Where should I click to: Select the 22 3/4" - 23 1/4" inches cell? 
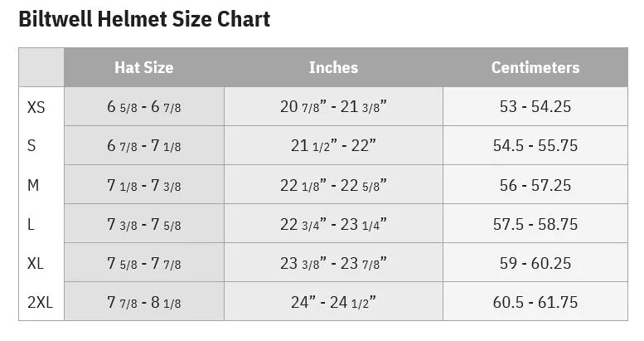(x=333, y=224)
